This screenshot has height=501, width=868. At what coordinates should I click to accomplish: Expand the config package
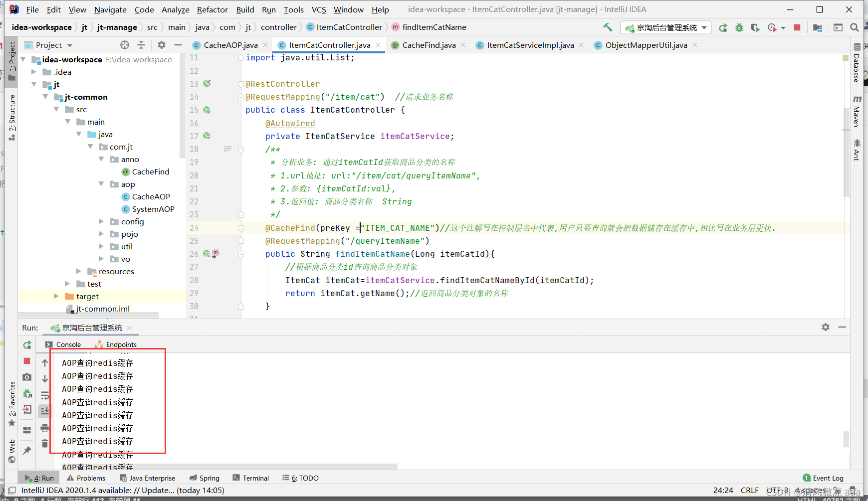pos(101,221)
